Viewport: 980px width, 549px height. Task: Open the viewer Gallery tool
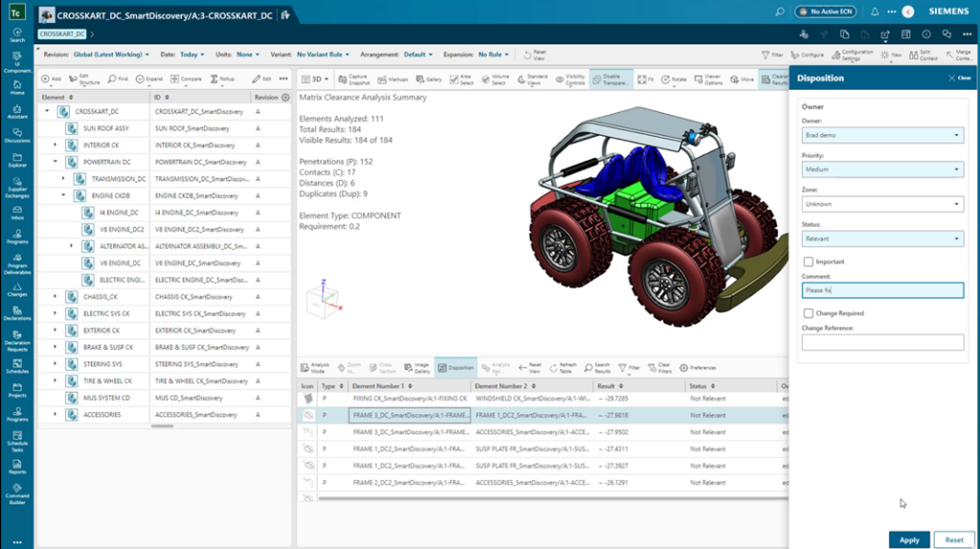click(429, 79)
